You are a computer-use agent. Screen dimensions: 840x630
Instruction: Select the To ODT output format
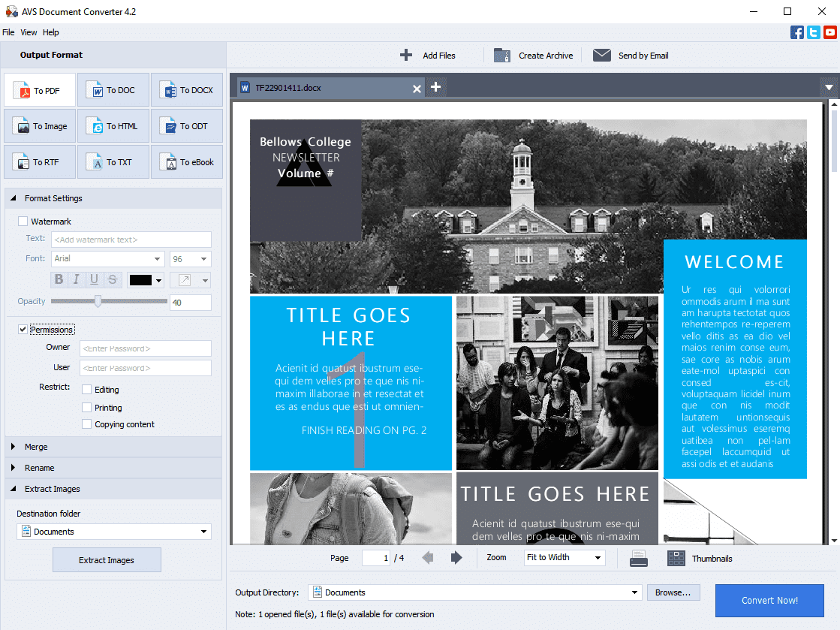[x=187, y=126]
